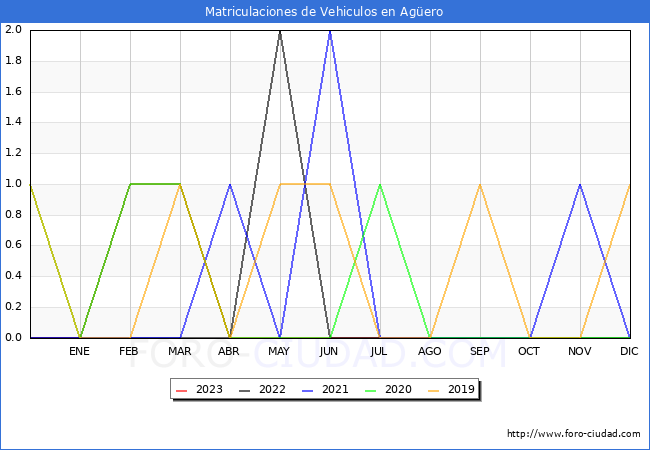The image size is (650, 450).
Task: Click the NOV month axis label
Action: (580, 351)
